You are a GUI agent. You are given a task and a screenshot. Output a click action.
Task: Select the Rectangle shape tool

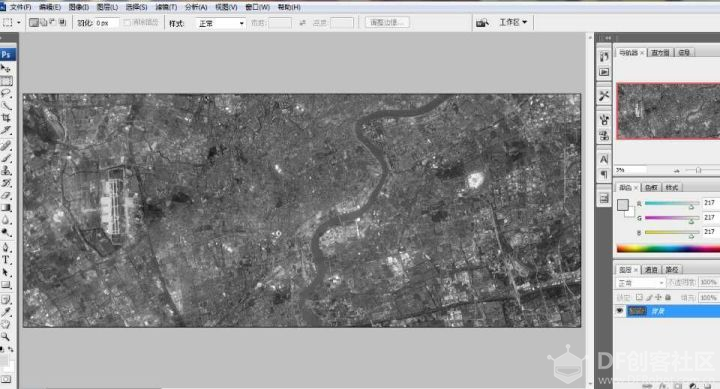point(6,285)
